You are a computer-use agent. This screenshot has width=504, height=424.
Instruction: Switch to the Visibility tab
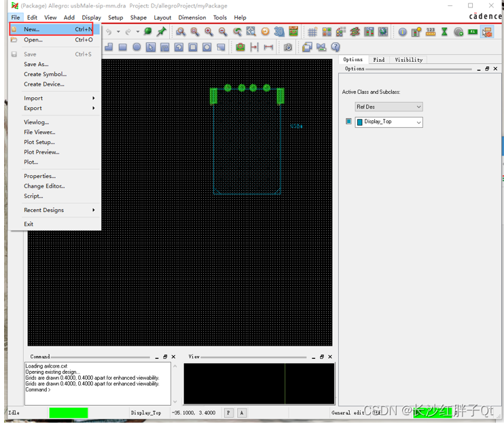click(x=408, y=60)
